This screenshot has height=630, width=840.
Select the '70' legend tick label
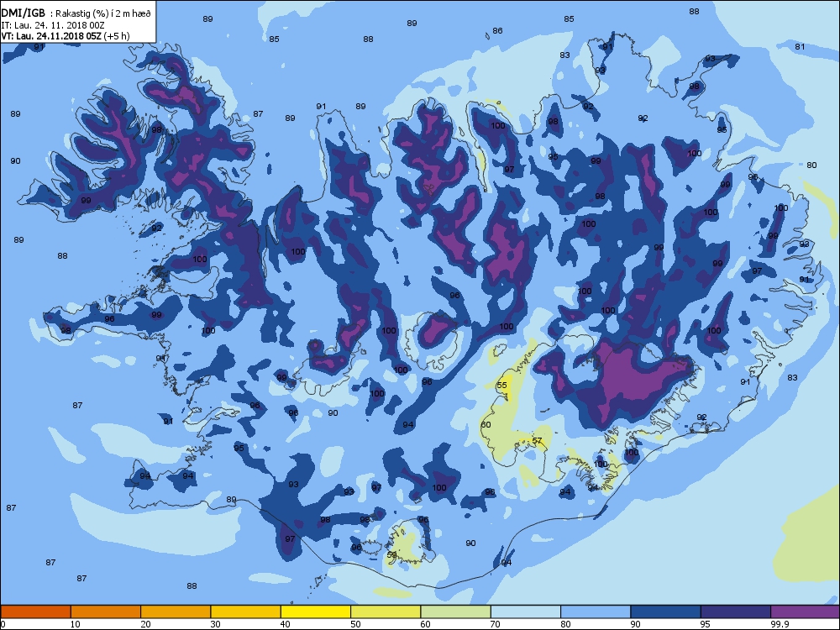coord(496,624)
